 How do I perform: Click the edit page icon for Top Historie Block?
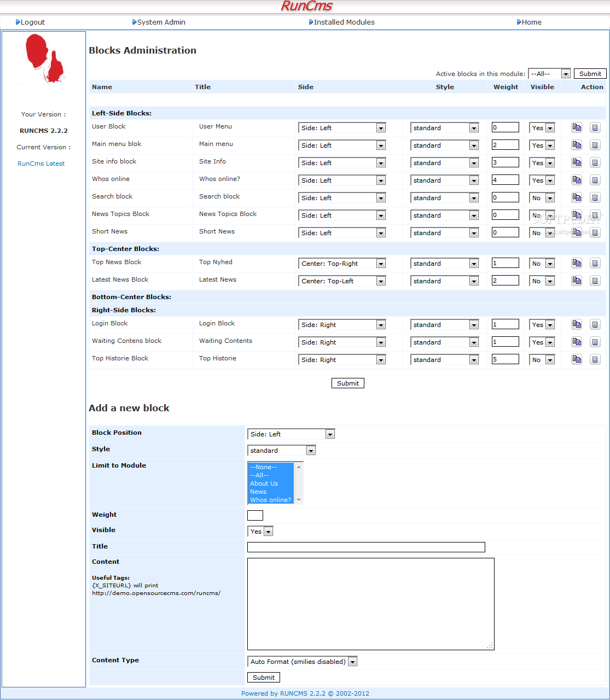tap(595, 359)
